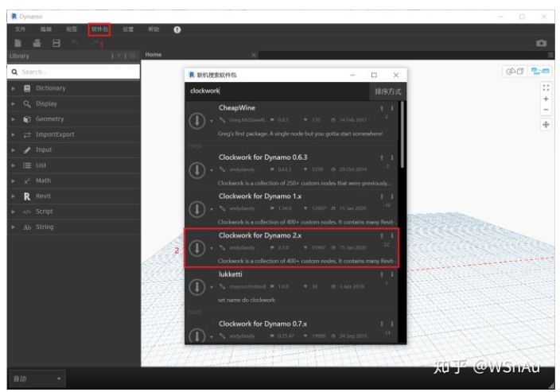Open the 自动 run mode dropdown
This screenshot has height=392, width=560.
tap(37, 378)
